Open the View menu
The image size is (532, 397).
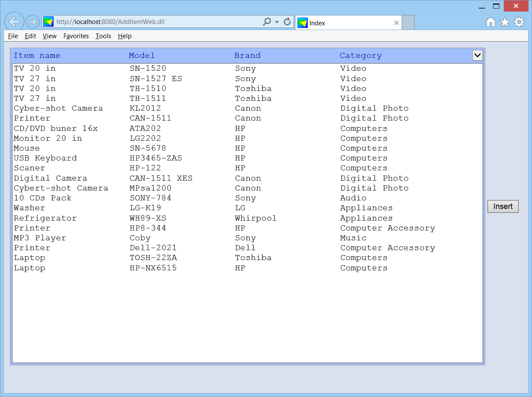50,36
